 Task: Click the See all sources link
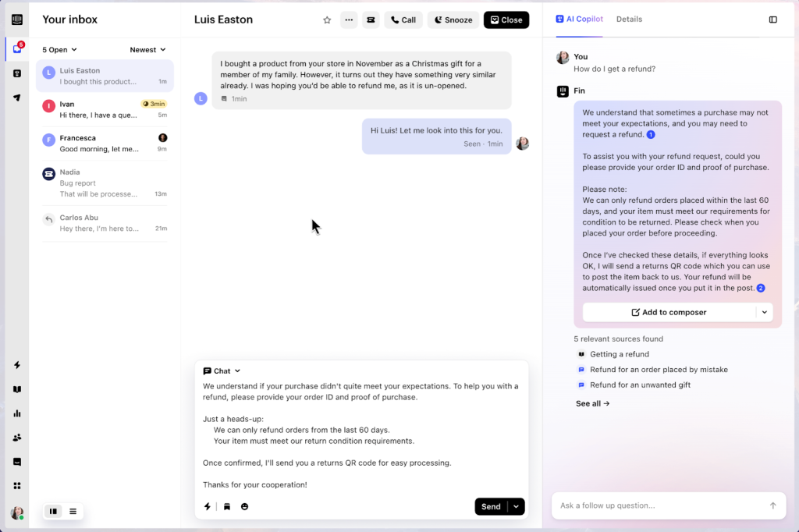pyautogui.click(x=592, y=403)
